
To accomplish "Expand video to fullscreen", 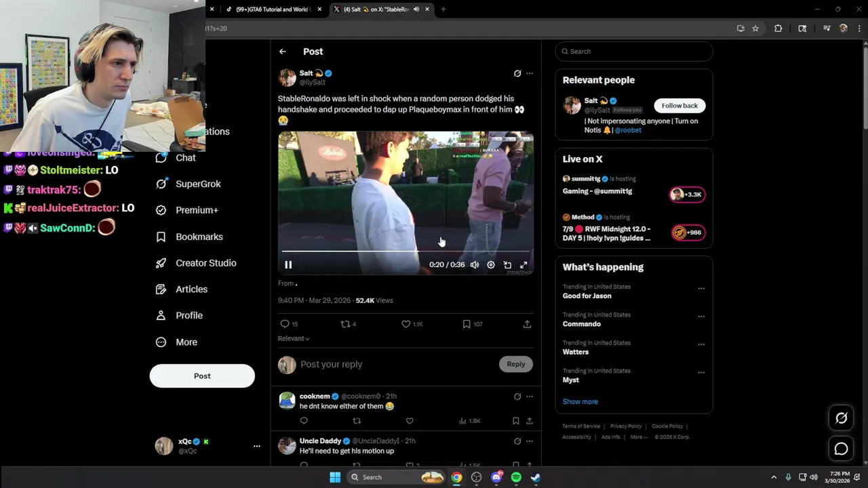I will [x=524, y=265].
